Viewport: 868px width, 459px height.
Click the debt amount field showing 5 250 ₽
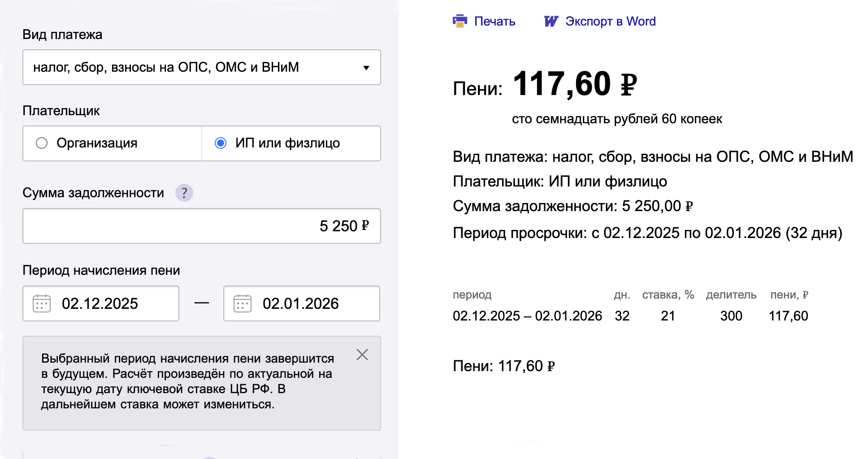click(x=202, y=226)
